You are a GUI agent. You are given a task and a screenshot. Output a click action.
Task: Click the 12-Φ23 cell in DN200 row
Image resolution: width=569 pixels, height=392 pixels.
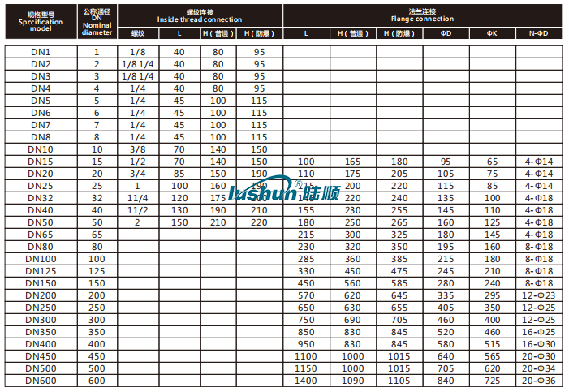point(537,295)
